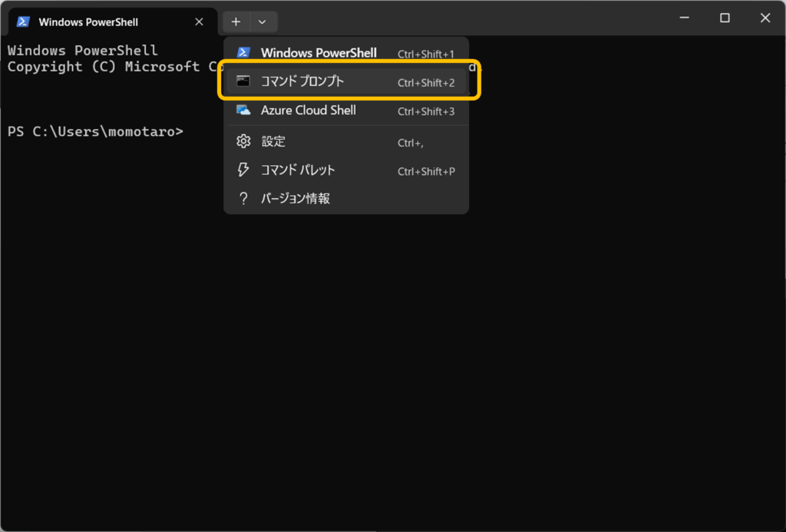Open コマンド パレット menu entry
Image resolution: width=786 pixels, height=532 pixels.
[x=346, y=170]
